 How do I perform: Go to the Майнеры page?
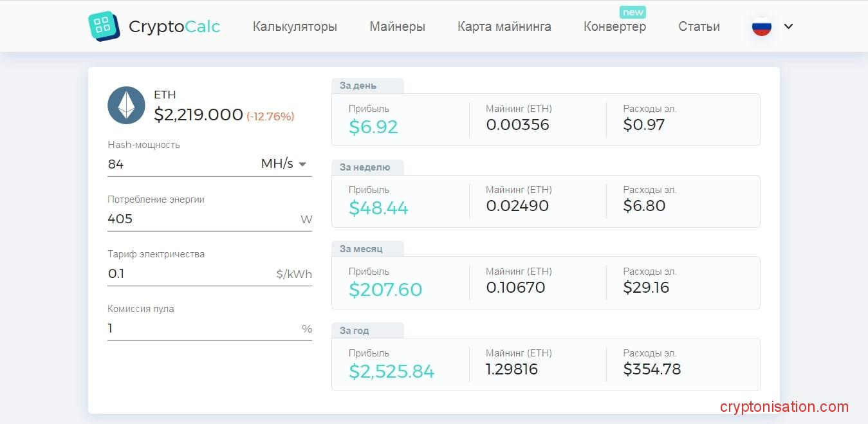(397, 26)
